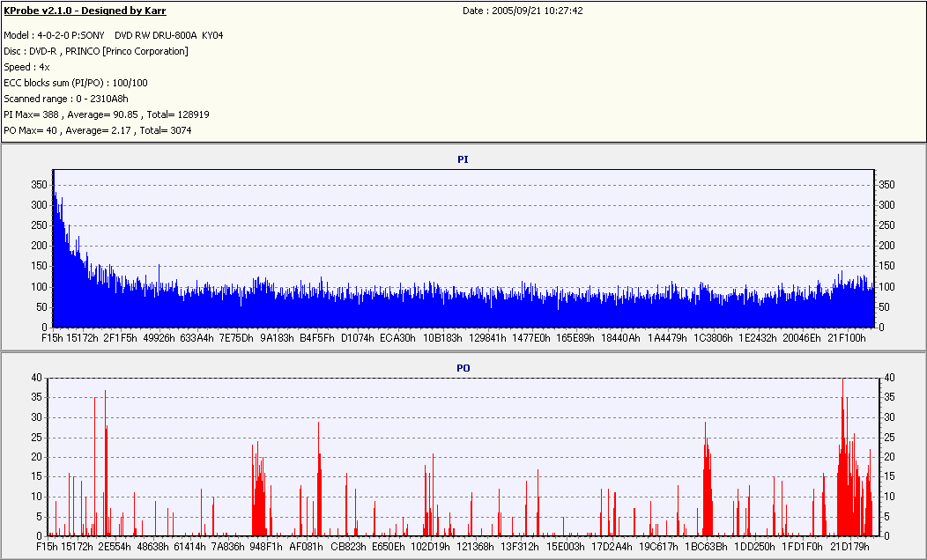The width and height of the screenshot is (927, 560).
Task: Select the PI Max 388 statistics line
Action: (x=107, y=114)
